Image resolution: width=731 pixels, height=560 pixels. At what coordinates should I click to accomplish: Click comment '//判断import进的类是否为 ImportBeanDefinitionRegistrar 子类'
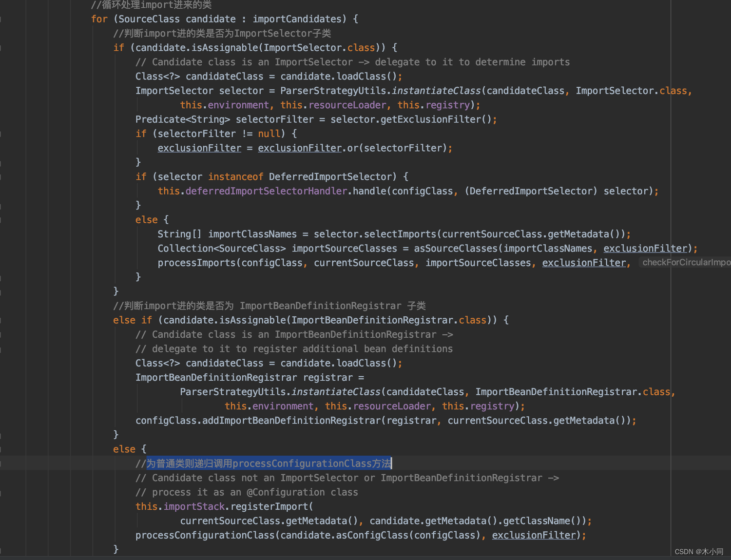(269, 306)
